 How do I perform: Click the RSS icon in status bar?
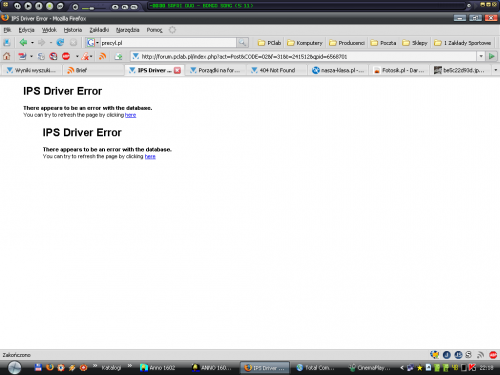480,355
